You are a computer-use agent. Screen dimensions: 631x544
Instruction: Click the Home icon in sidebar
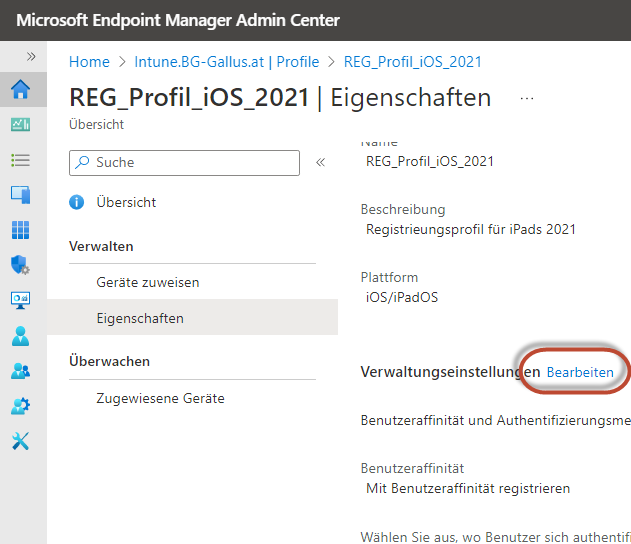[20, 90]
